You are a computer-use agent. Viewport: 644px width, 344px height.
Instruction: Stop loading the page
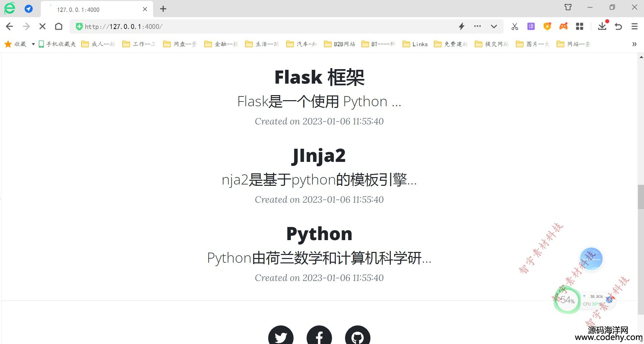coord(42,26)
